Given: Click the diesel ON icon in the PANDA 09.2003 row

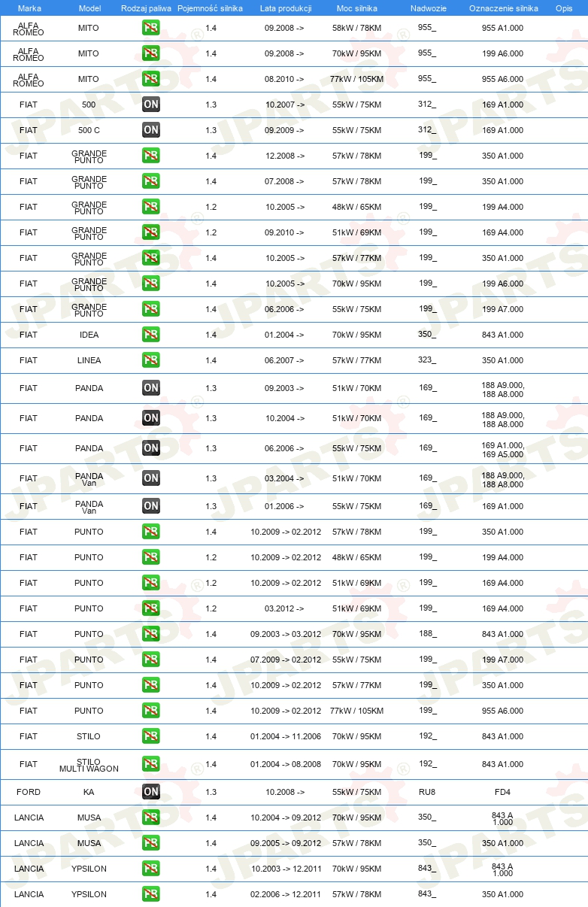Looking at the screenshot, I should [151, 388].
